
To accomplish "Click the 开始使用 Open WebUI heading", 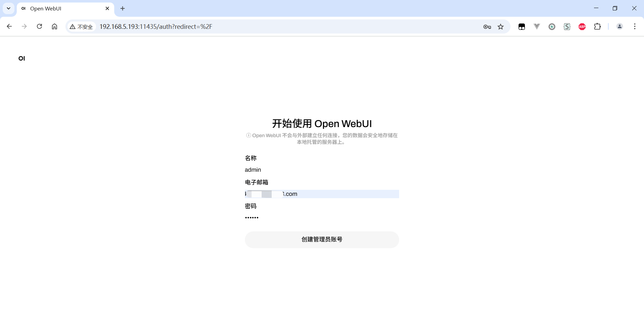I will 322,123.
